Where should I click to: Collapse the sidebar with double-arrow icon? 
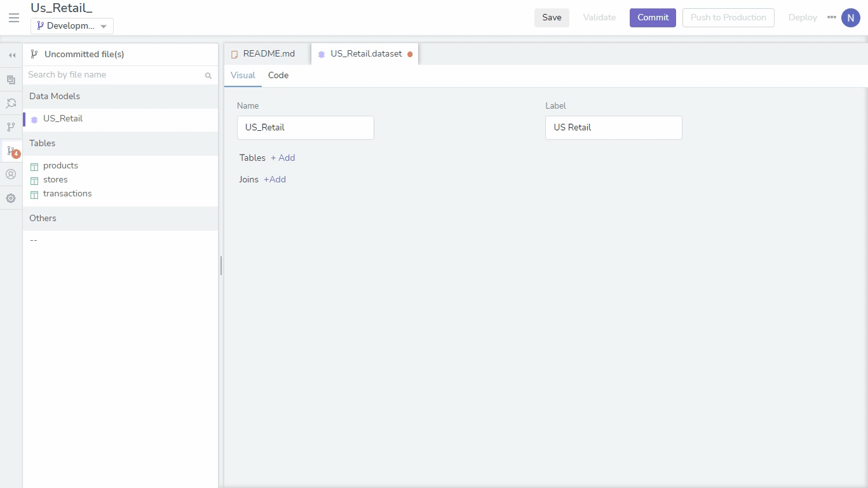[11, 55]
